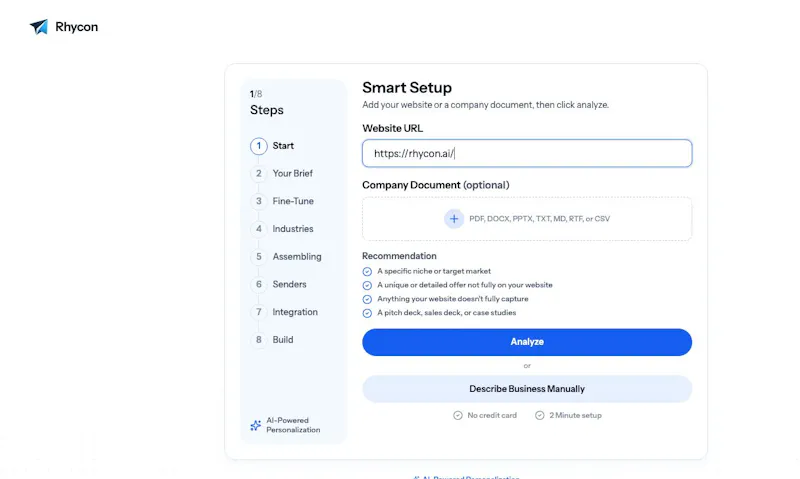
Task: Go to the Your Brief step
Action: [x=292, y=173]
